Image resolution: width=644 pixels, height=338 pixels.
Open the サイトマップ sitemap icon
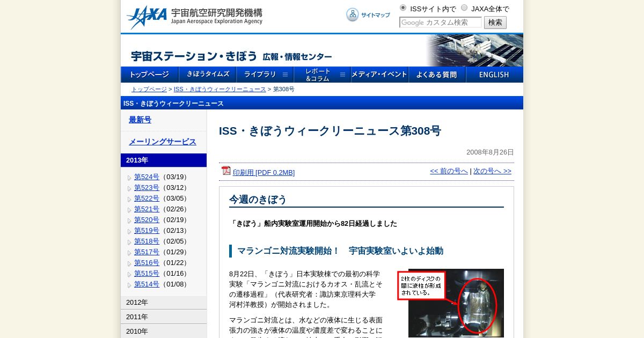(x=352, y=15)
